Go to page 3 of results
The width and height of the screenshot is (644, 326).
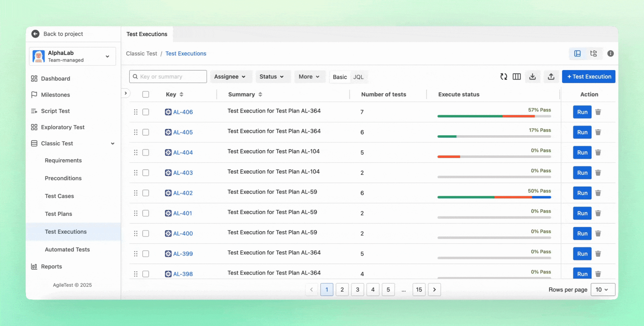tap(358, 289)
